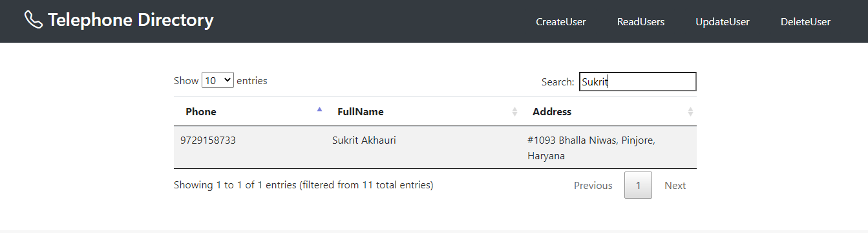Open the Show entries count dropdown
Image resolution: width=868 pixels, height=233 pixels.
click(x=218, y=80)
